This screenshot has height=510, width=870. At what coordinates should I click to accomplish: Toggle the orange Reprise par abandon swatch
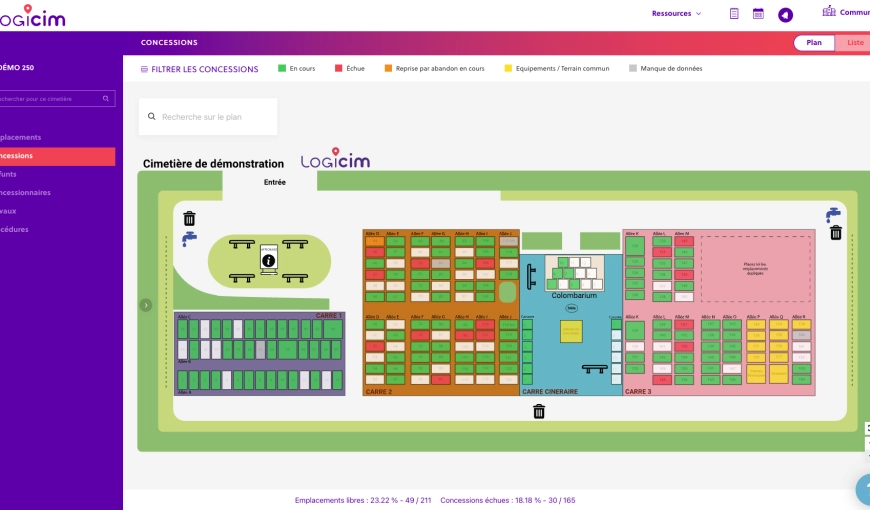point(388,68)
